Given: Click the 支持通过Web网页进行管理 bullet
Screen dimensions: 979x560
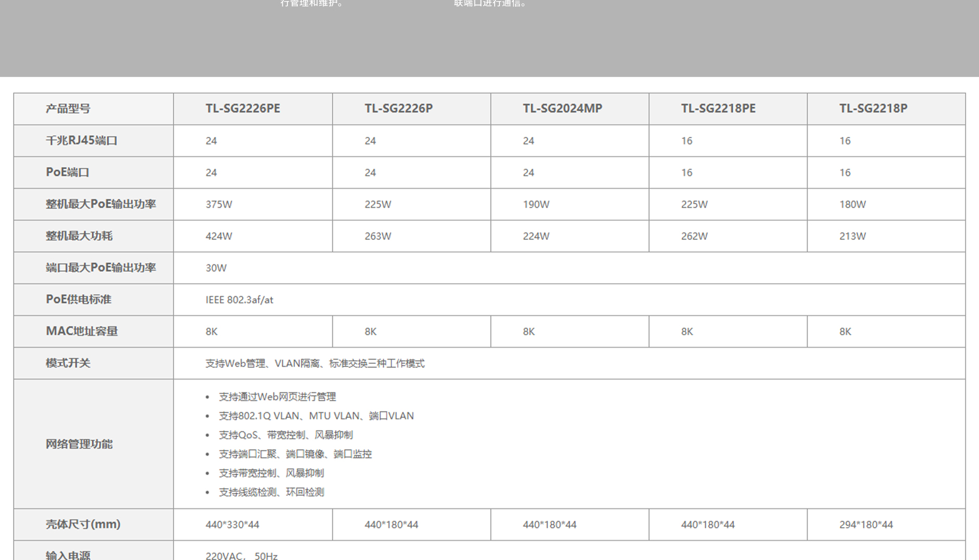Looking at the screenshot, I should (x=277, y=397).
